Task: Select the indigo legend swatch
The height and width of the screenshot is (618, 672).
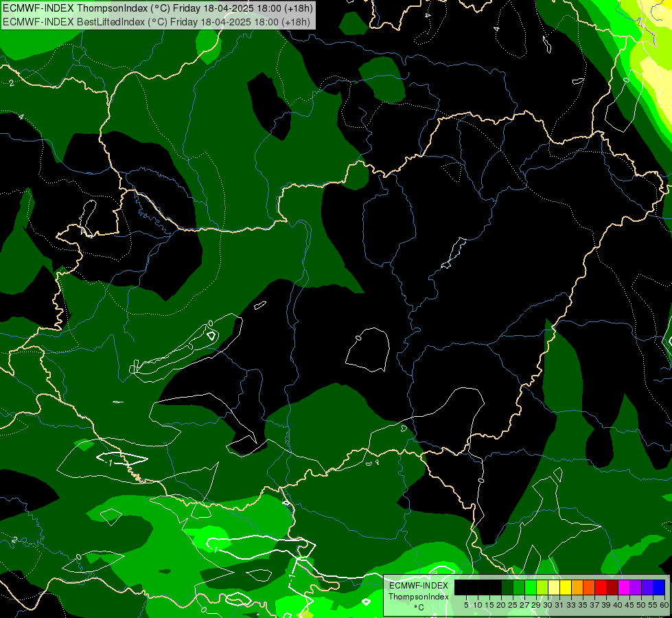Action: tap(647, 588)
